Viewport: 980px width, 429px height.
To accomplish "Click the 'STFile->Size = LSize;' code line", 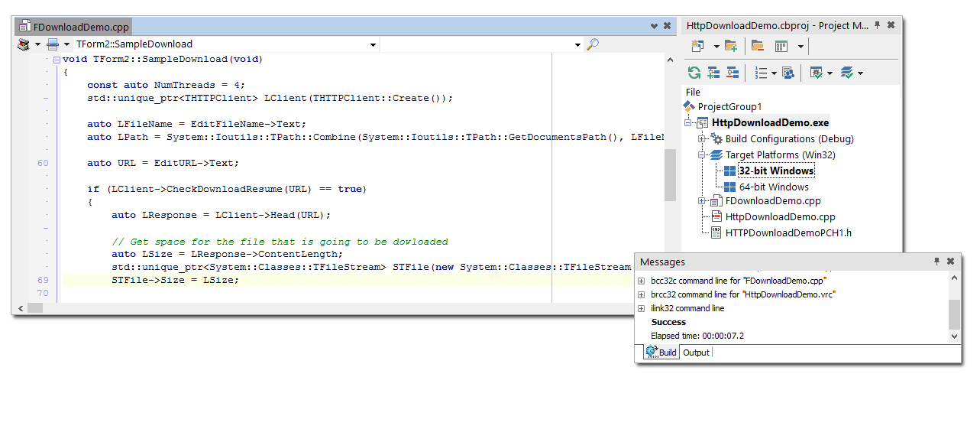I will point(175,281).
